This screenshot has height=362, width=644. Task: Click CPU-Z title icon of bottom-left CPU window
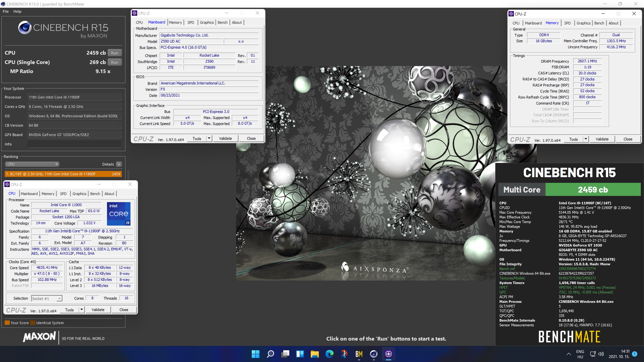pos(7,184)
